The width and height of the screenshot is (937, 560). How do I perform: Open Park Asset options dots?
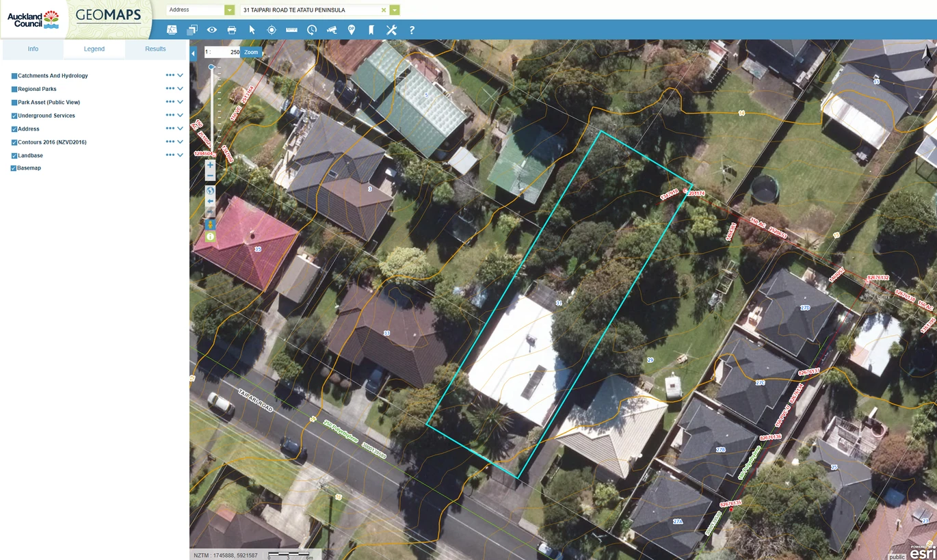pyautogui.click(x=170, y=102)
